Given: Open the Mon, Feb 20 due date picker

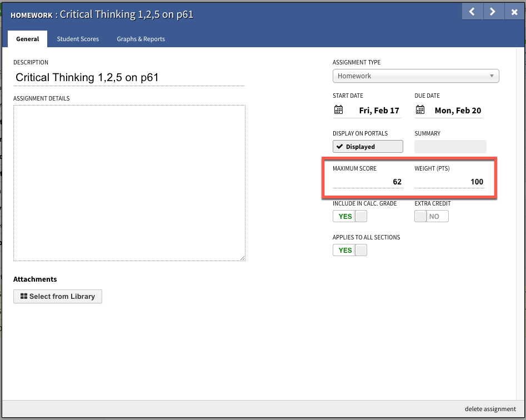Looking at the screenshot, I should pos(458,111).
